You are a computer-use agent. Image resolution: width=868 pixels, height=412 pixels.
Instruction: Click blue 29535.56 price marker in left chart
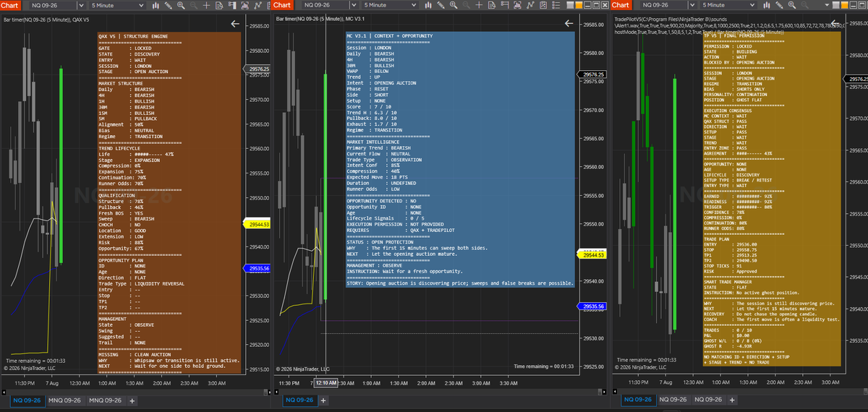[258, 268]
